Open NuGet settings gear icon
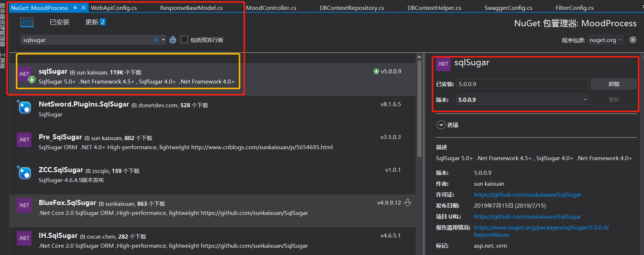Screen dimensions: 644x255 point(633,40)
